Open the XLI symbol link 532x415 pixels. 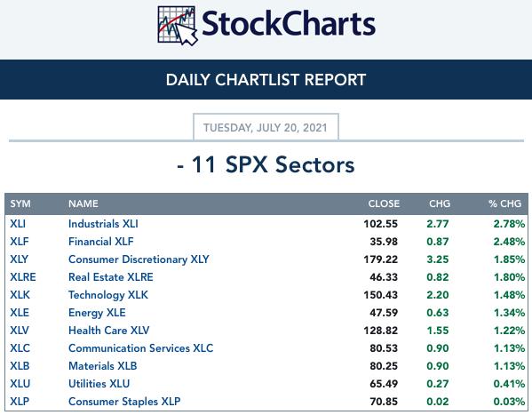(x=18, y=224)
